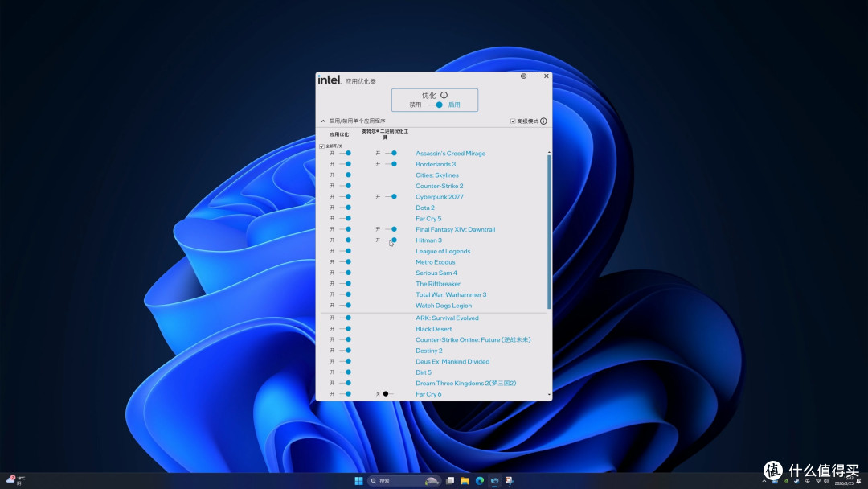Viewport: 868px width, 489px height.
Task: Toggle app optimization for Dota 2
Action: point(345,208)
